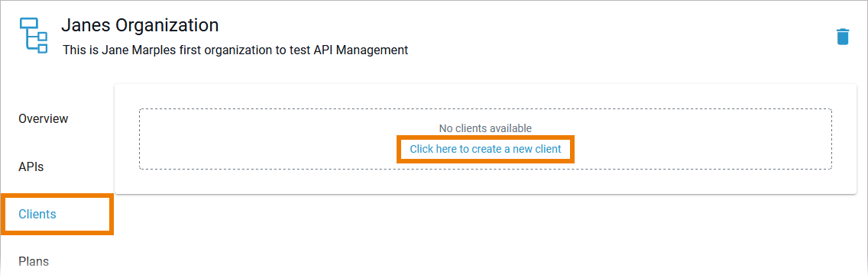The height and width of the screenshot is (278, 868).
Task: Click here to create a new client
Action: pyautogui.click(x=485, y=149)
